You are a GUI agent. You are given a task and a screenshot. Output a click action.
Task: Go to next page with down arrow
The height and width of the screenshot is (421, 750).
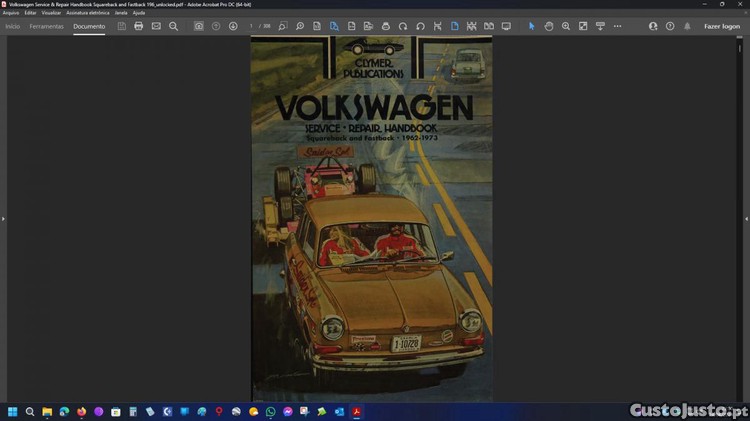coord(233,26)
